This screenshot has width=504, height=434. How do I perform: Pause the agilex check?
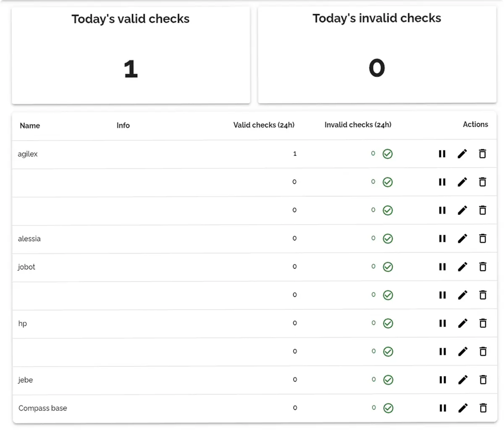(442, 154)
